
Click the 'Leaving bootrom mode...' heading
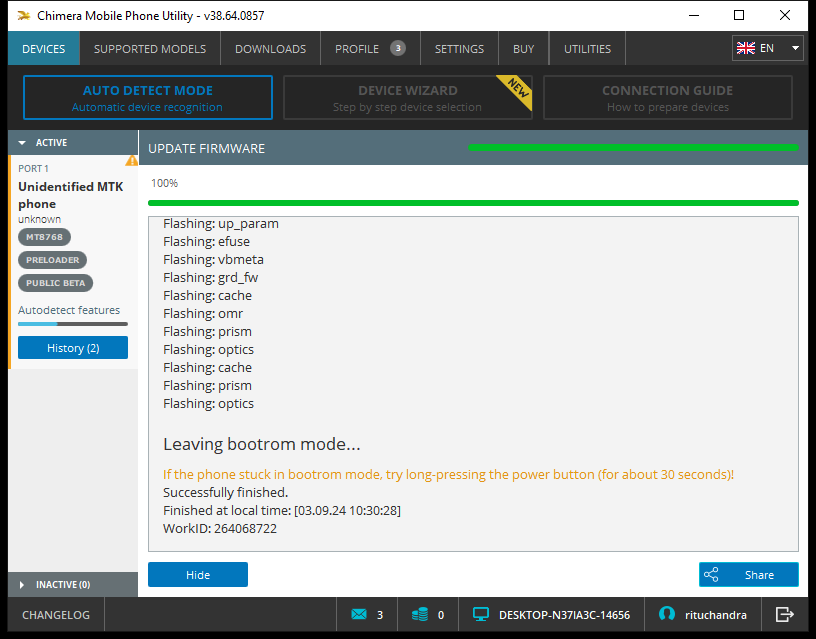coord(262,444)
